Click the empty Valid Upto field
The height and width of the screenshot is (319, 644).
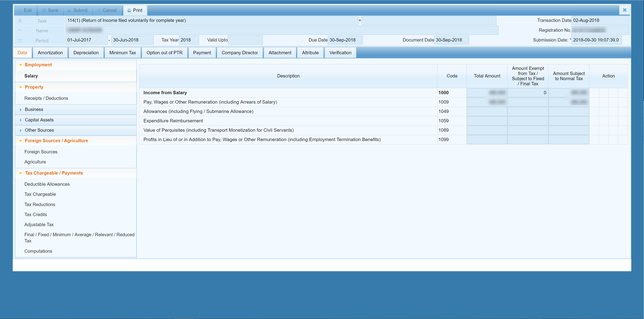(245, 40)
